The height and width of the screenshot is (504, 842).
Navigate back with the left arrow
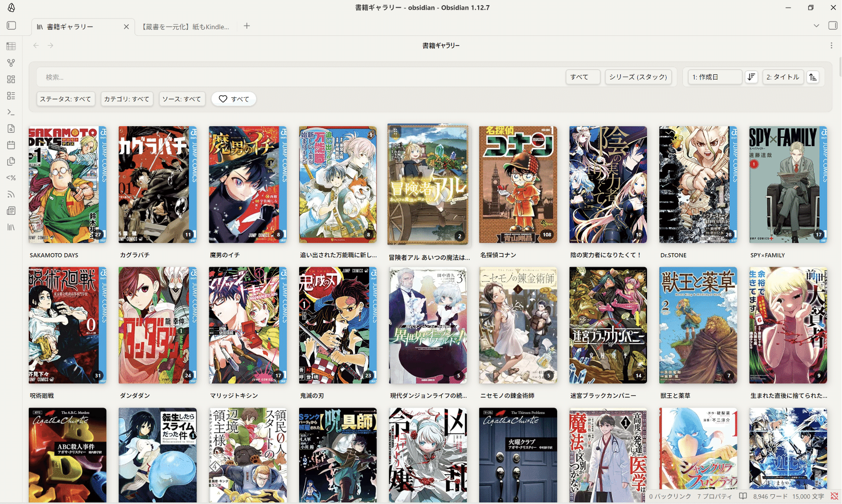coord(36,45)
